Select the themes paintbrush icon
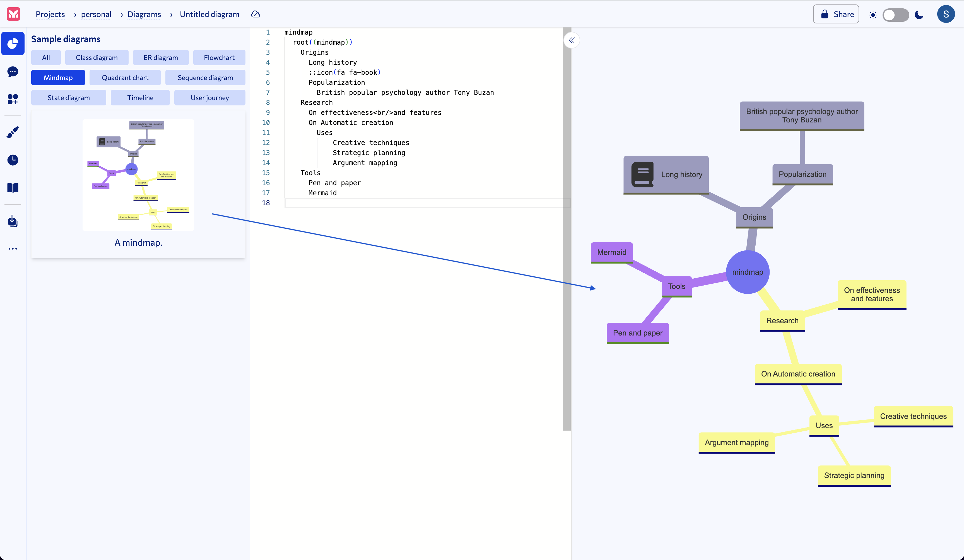The height and width of the screenshot is (560, 964). pyautogui.click(x=13, y=132)
